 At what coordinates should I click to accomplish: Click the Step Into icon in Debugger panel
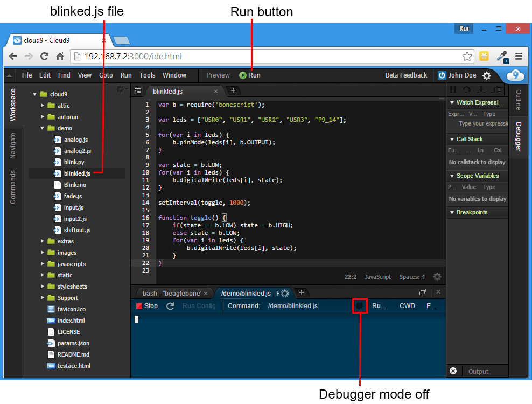point(481,89)
